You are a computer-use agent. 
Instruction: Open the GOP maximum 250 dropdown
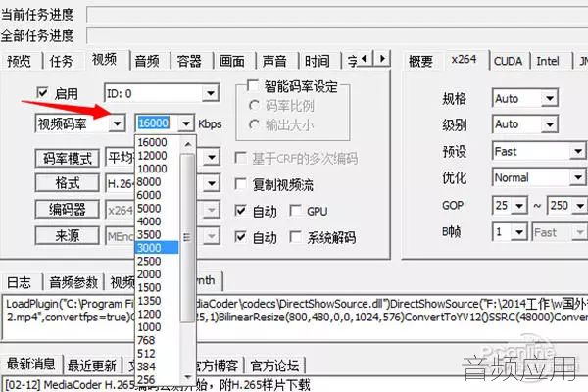click(x=579, y=205)
